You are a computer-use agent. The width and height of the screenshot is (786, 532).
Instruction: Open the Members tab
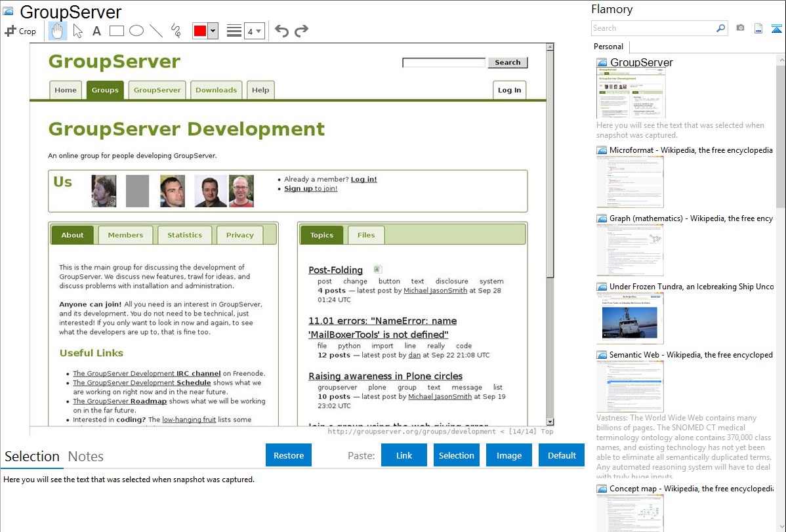click(x=125, y=235)
